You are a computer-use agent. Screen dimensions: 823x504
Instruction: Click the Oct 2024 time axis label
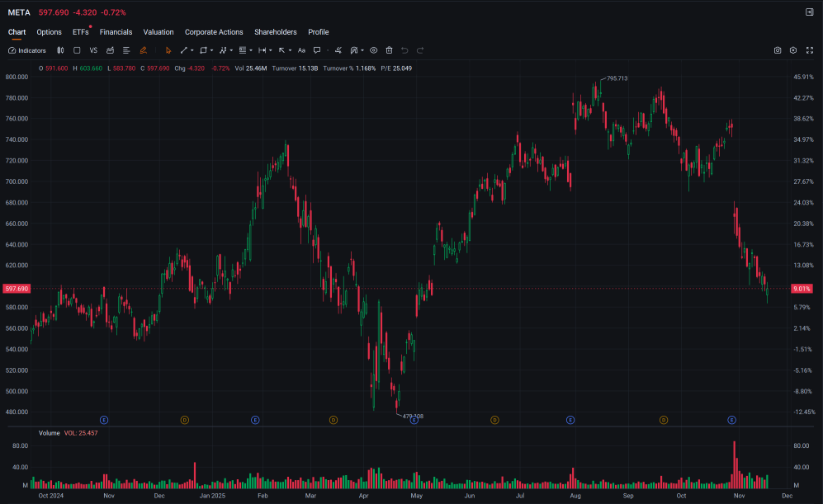(x=51, y=496)
